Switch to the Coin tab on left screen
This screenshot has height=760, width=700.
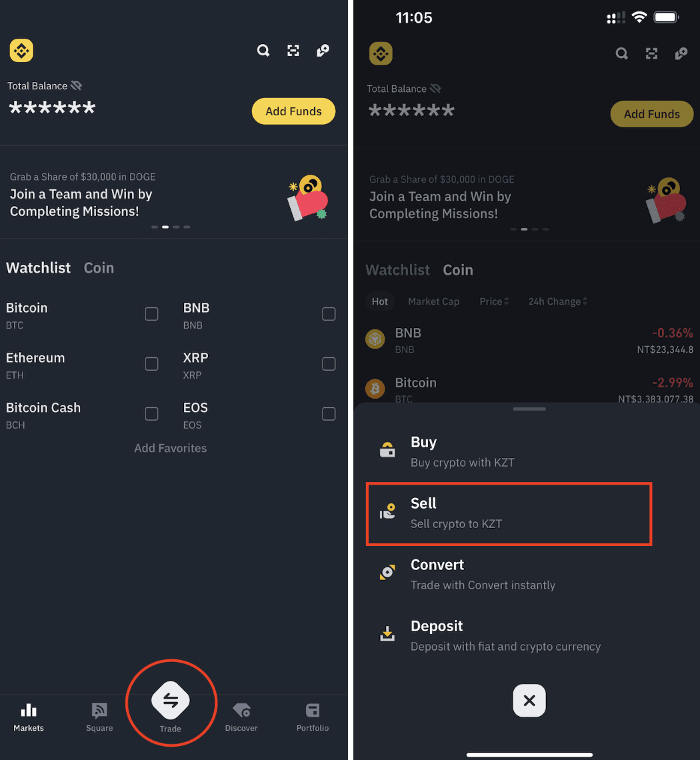pos(99,268)
